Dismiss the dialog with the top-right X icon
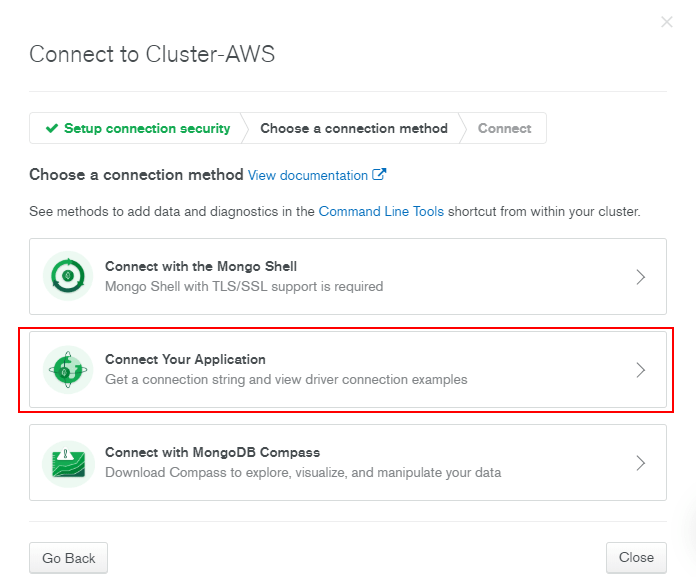696x577 pixels. (x=667, y=22)
